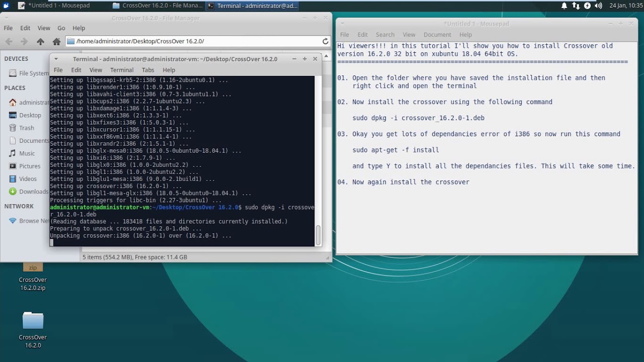Select Downloads in Places sidebar
Screen dimensions: 644x362
click(29, 192)
